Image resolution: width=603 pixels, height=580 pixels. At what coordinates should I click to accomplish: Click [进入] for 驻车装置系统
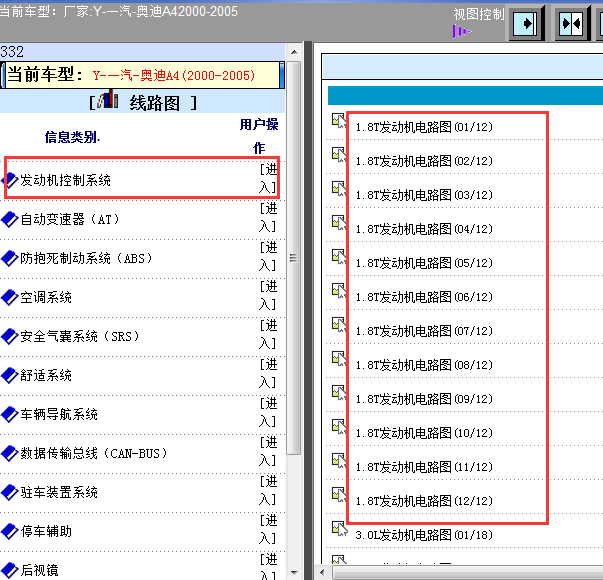pyautogui.click(x=268, y=490)
